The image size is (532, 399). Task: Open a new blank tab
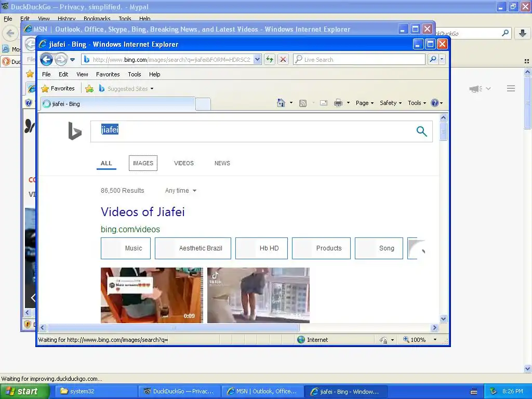(203, 104)
